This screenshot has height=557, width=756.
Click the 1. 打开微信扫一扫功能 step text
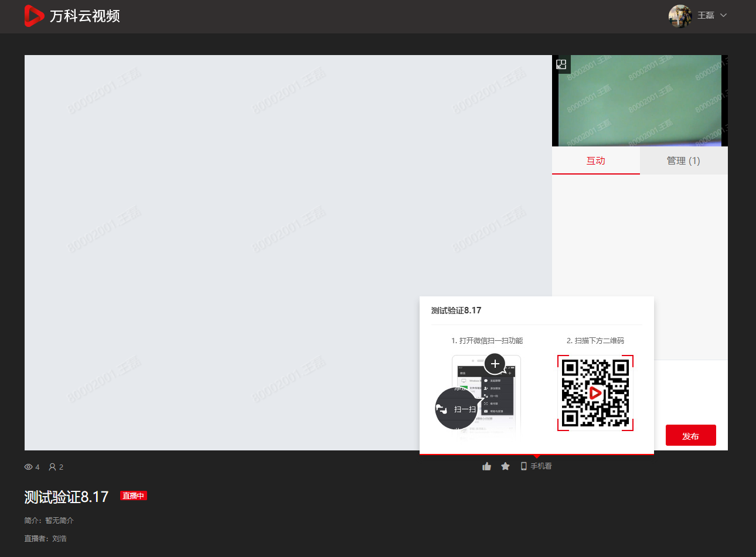point(487,340)
